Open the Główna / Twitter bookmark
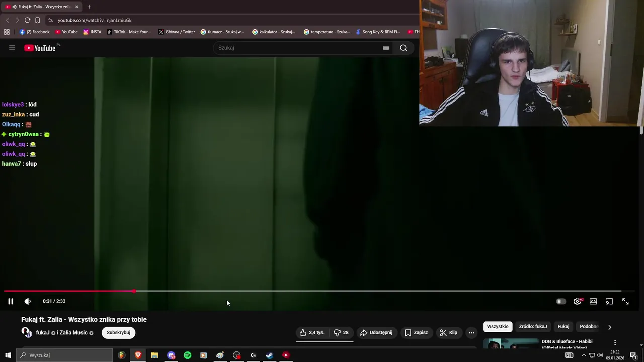The image size is (644, 362). point(176,32)
